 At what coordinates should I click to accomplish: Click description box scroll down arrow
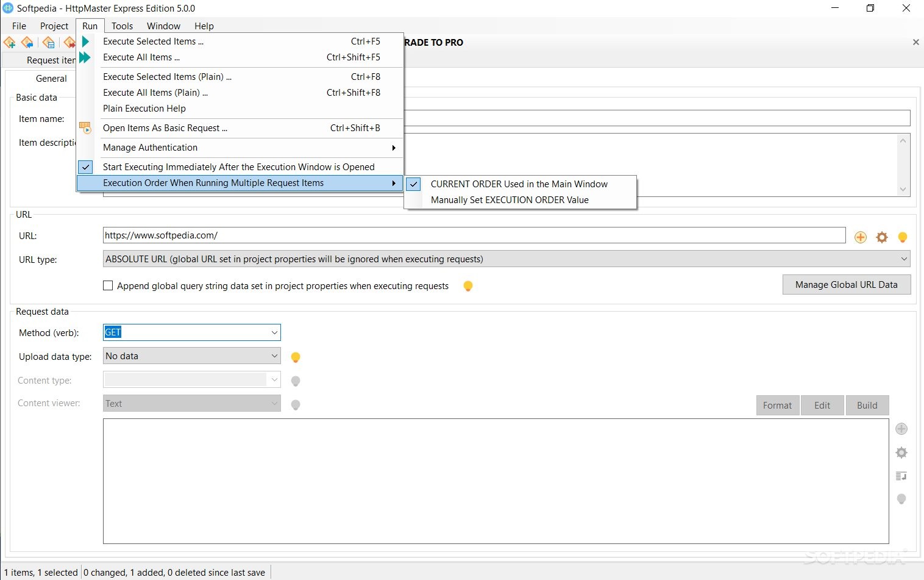coord(903,189)
